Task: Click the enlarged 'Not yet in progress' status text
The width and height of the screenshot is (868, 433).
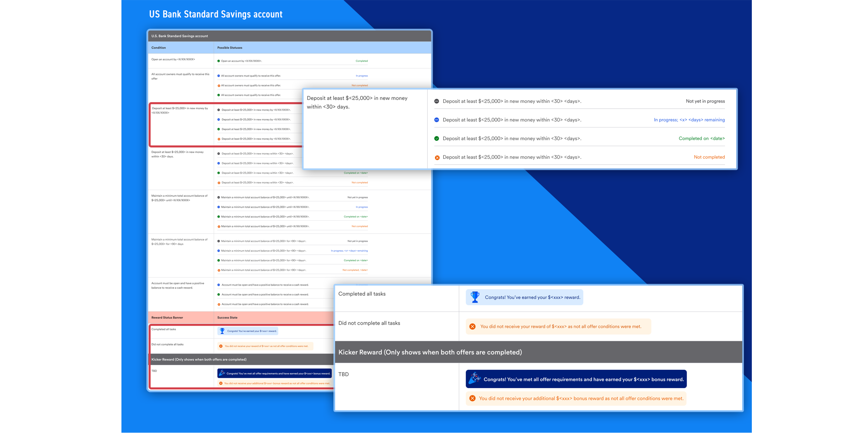Action: [x=705, y=101]
